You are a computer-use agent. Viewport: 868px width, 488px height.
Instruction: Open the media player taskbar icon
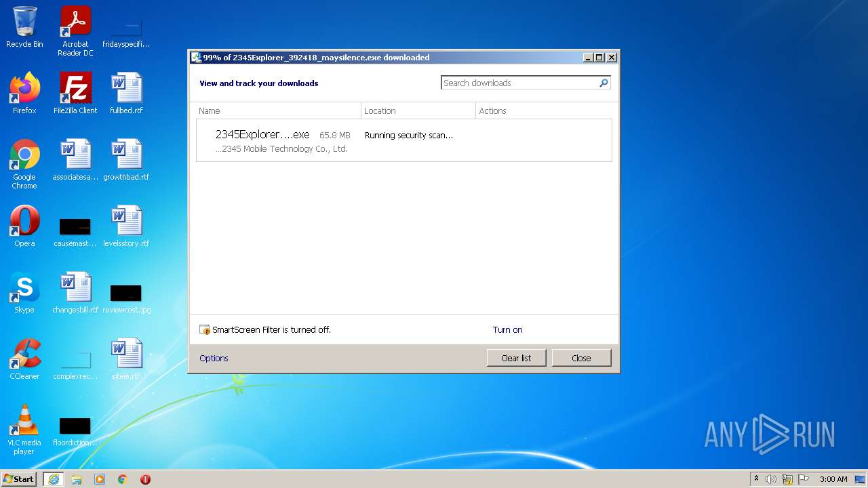coord(100,479)
